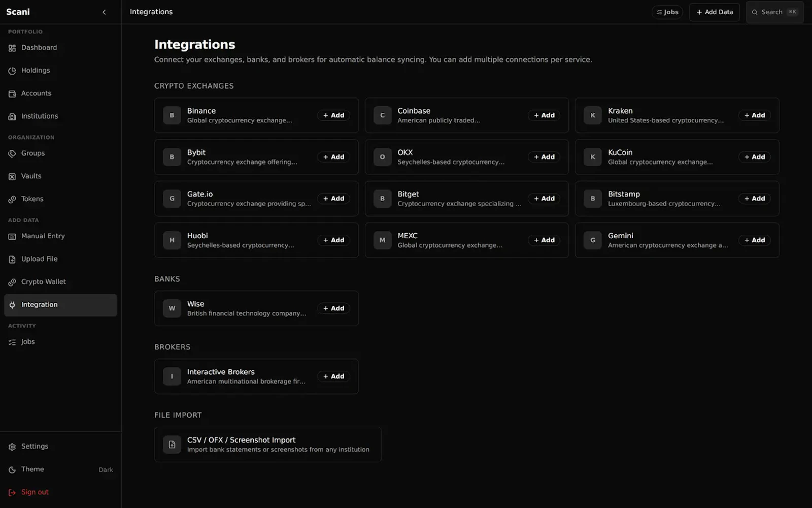
Task: Click the Wise 'W' logo tile
Action: tap(172, 308)
